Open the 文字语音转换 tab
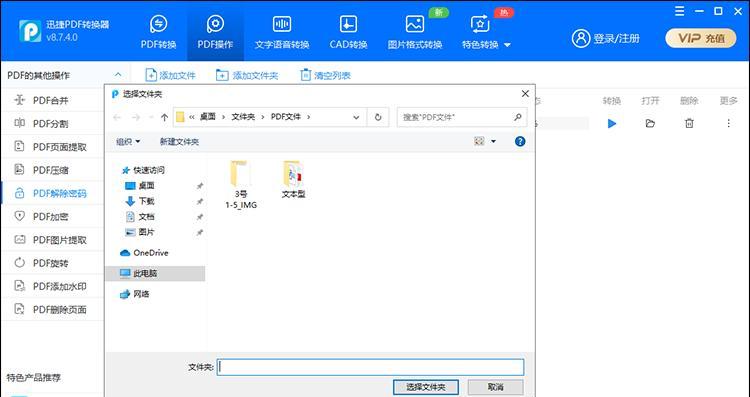The width and height of the screenshot is (750, 397). [x=282, y=33]
